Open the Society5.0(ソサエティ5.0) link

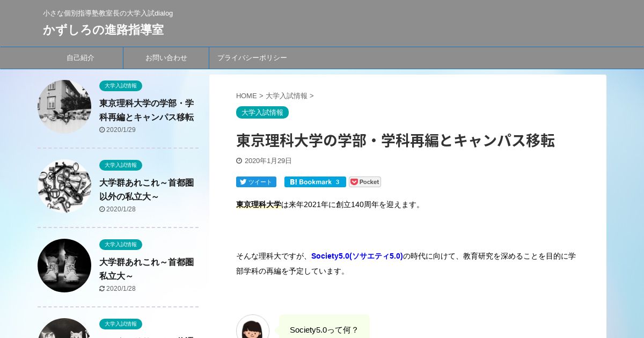pyautogui.click(x=357, y=256)
